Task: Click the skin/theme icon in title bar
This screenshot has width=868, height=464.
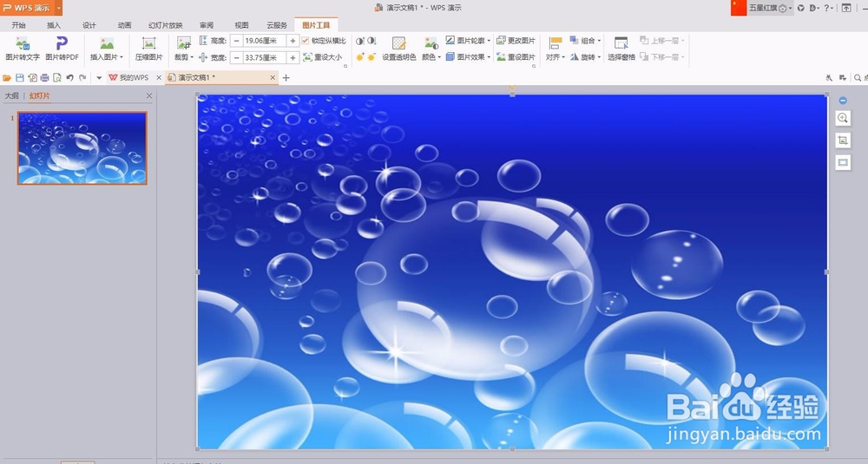Action: pyautogui.click(x=800, y=8)
